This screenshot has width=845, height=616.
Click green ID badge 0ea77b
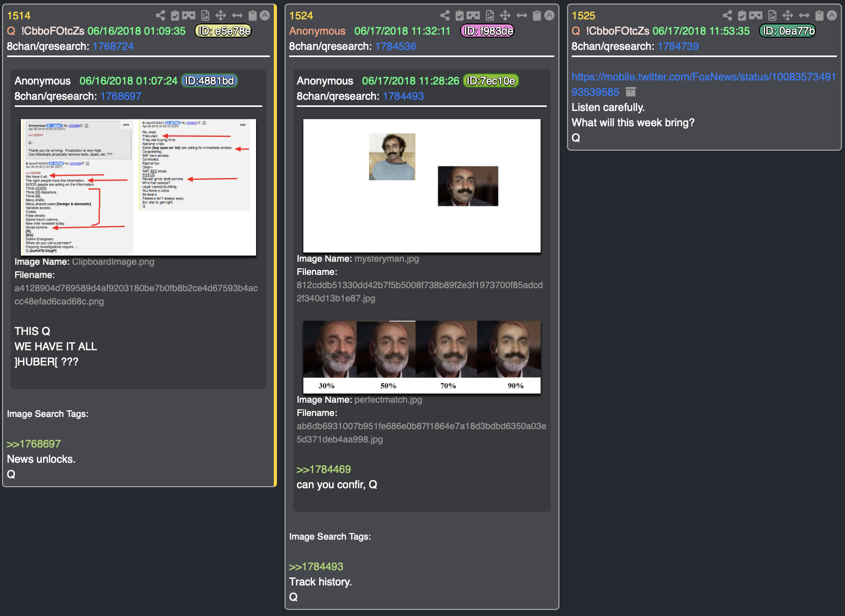(x=788, y=31)
